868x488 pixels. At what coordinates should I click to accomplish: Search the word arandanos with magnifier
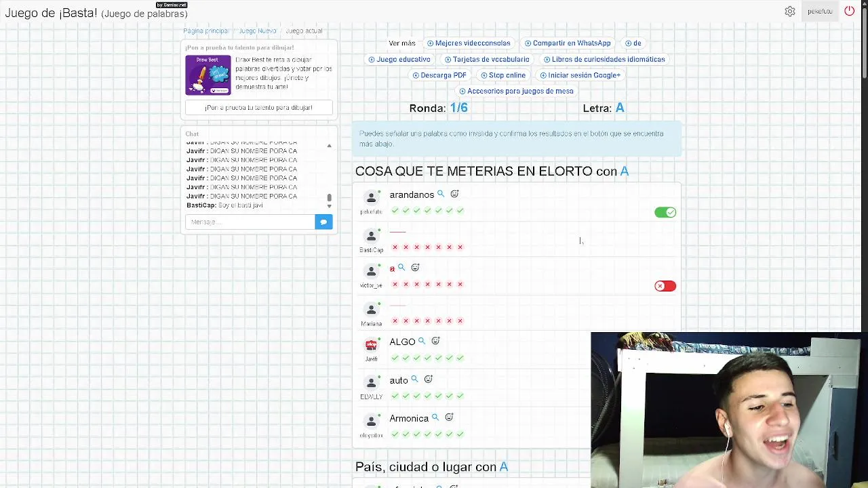coord(441,195)
